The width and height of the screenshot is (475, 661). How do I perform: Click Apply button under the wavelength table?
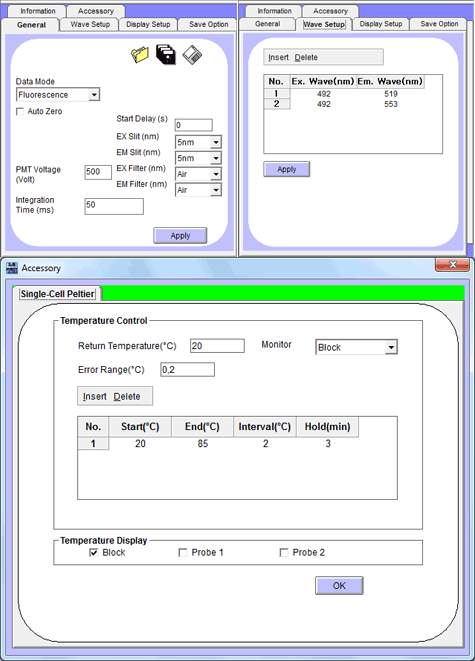tap(287, 169)
